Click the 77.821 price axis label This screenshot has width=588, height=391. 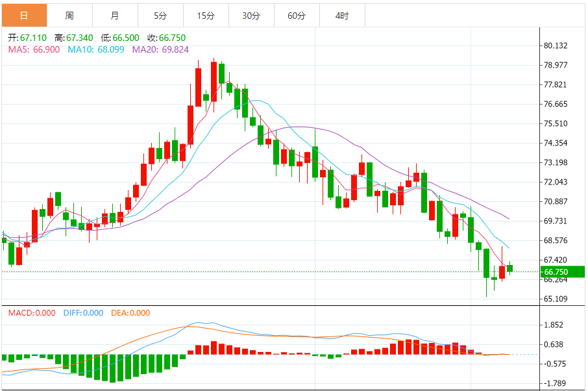click(556, 85)
